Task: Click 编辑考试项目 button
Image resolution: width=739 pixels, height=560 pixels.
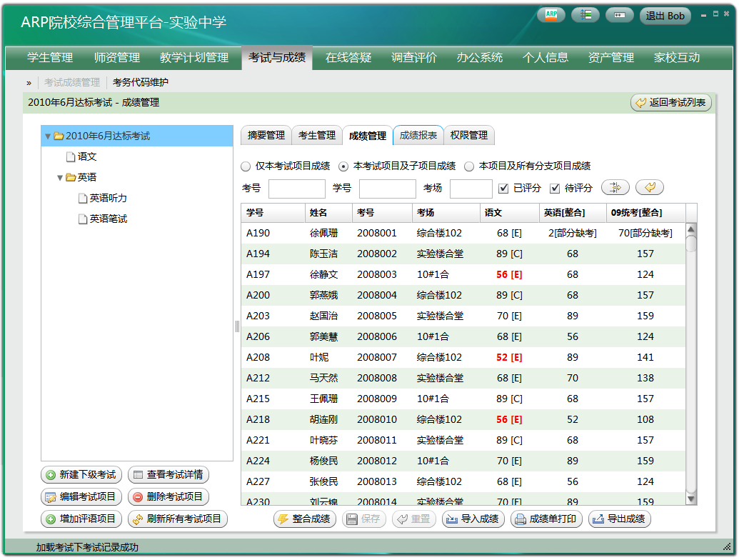Action: 81,497
